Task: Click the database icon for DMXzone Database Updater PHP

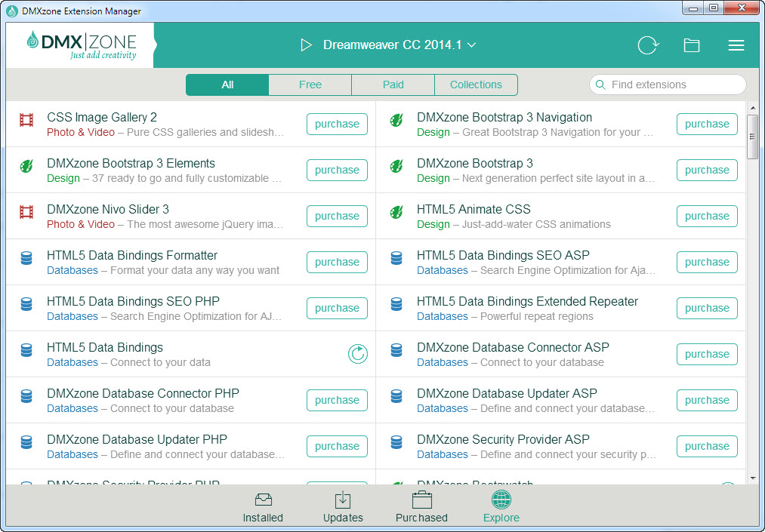Action: pyautogui.click(x=26, y=442)
